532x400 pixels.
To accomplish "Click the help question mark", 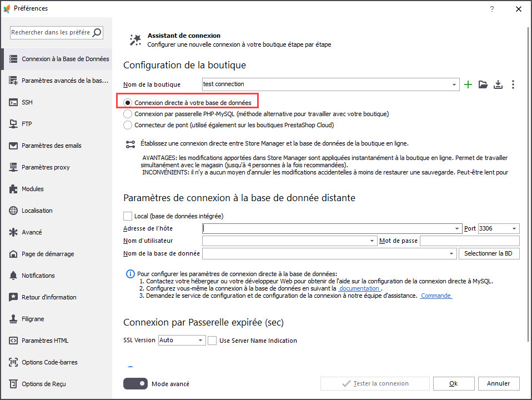I will 492,9.
